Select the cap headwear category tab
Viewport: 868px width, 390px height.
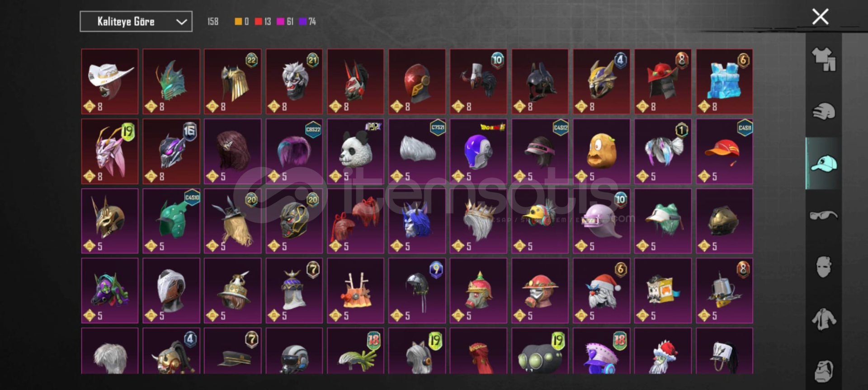[x=824, y=163]
